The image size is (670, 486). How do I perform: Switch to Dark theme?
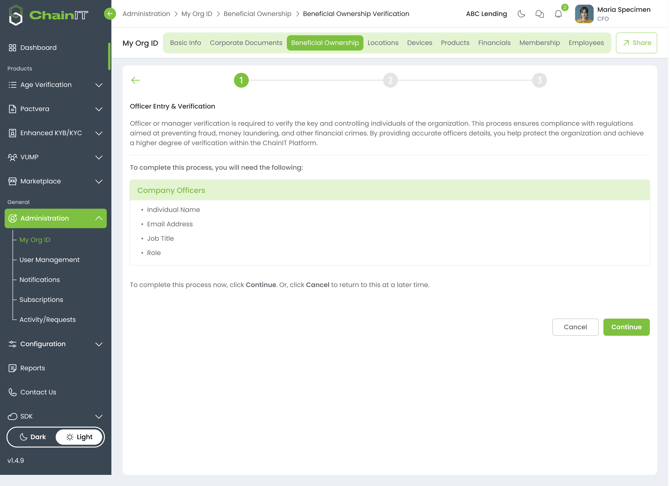coord(33,437)
